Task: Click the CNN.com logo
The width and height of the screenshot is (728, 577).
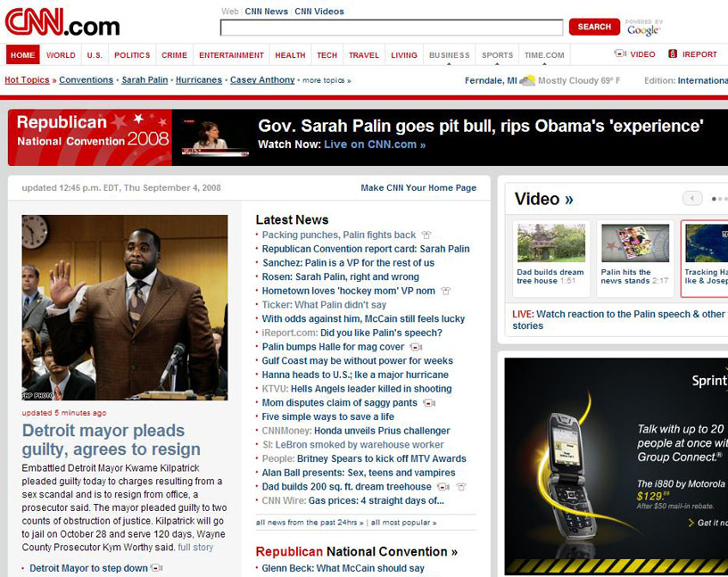Action: (x=62, y=22)
